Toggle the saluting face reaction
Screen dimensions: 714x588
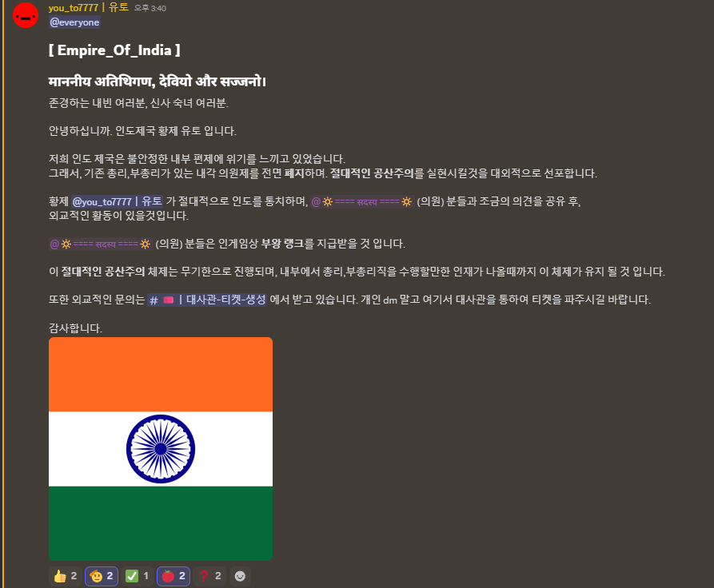(102, 576)
